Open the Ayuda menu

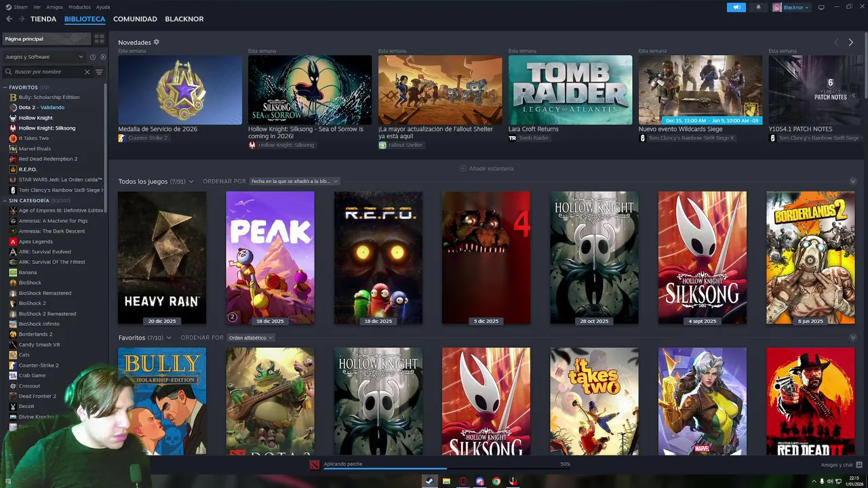point(103,7)
